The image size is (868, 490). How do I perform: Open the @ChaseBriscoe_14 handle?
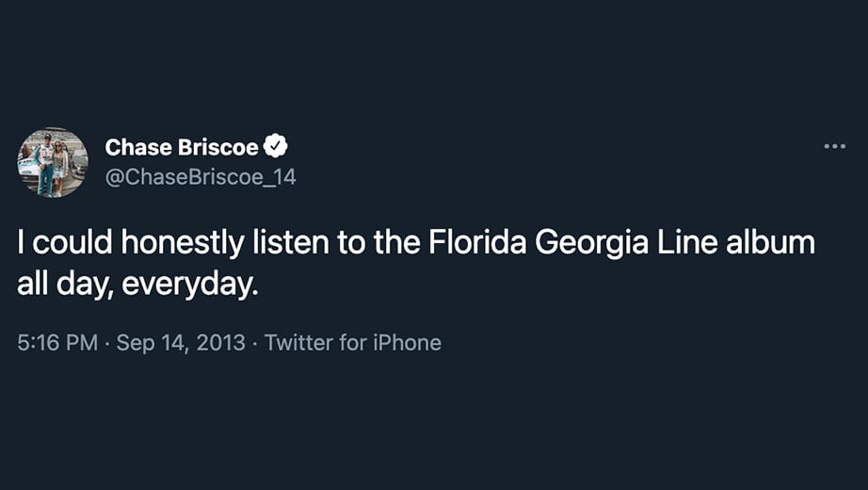[201, 177]
